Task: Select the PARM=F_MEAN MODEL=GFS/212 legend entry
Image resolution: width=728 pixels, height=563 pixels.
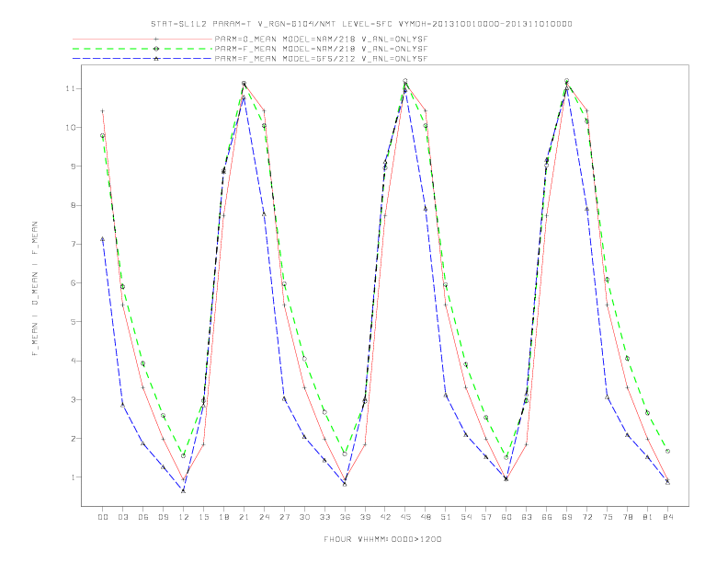Action: point(321,59)
